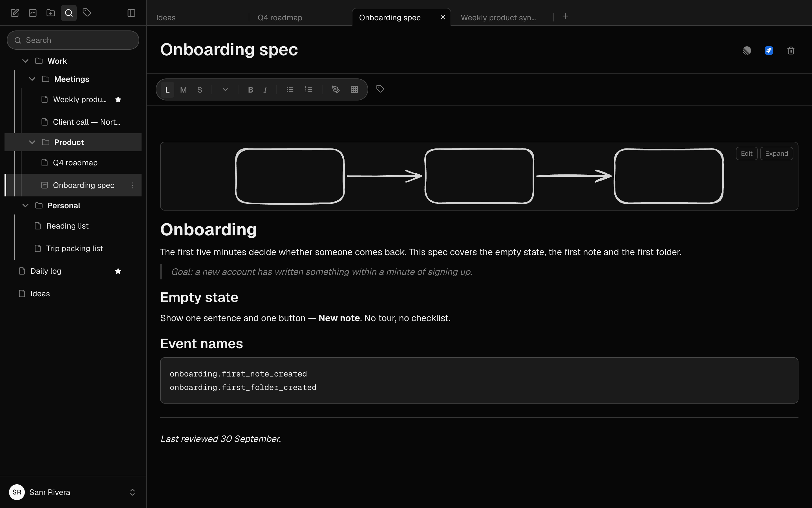Switch to the Q4 roadmap tab
Screen dimensions: 812x508
(300, 17)
